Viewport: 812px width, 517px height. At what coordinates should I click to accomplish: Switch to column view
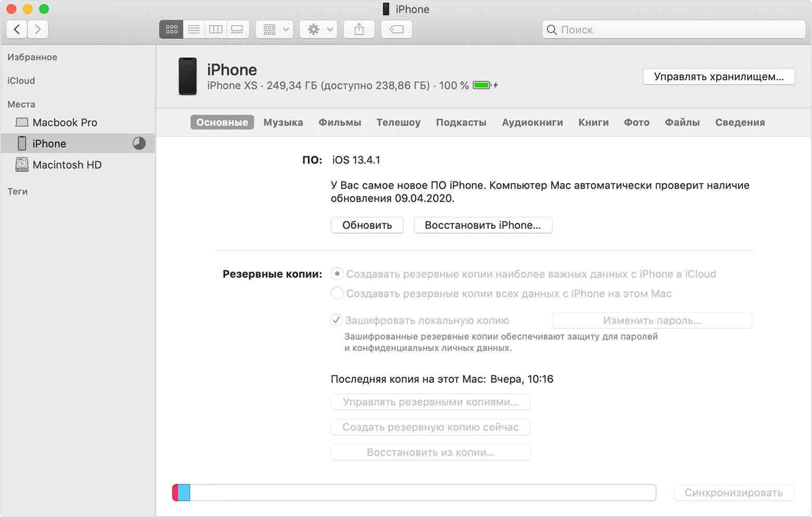pos(215,30)
